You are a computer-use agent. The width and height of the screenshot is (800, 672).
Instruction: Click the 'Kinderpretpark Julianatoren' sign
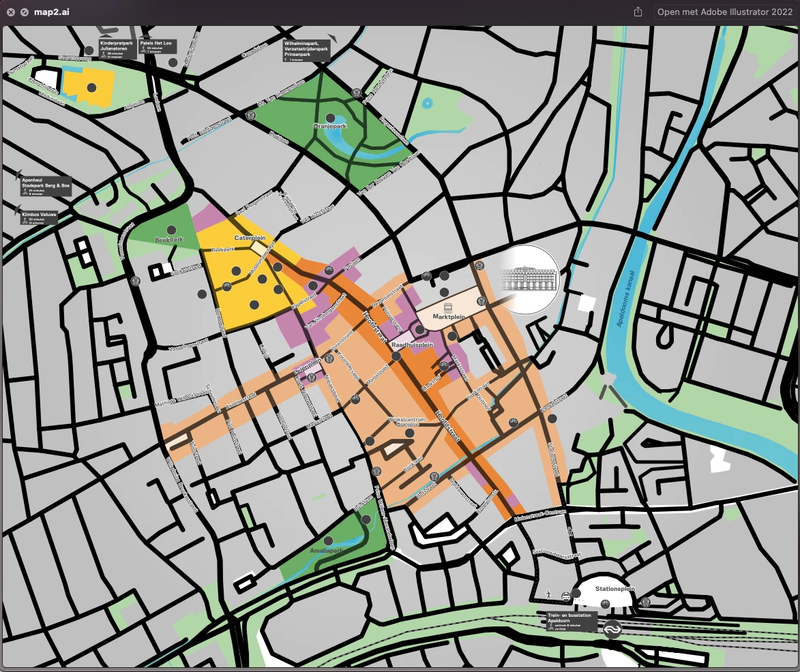click(118, 50)
